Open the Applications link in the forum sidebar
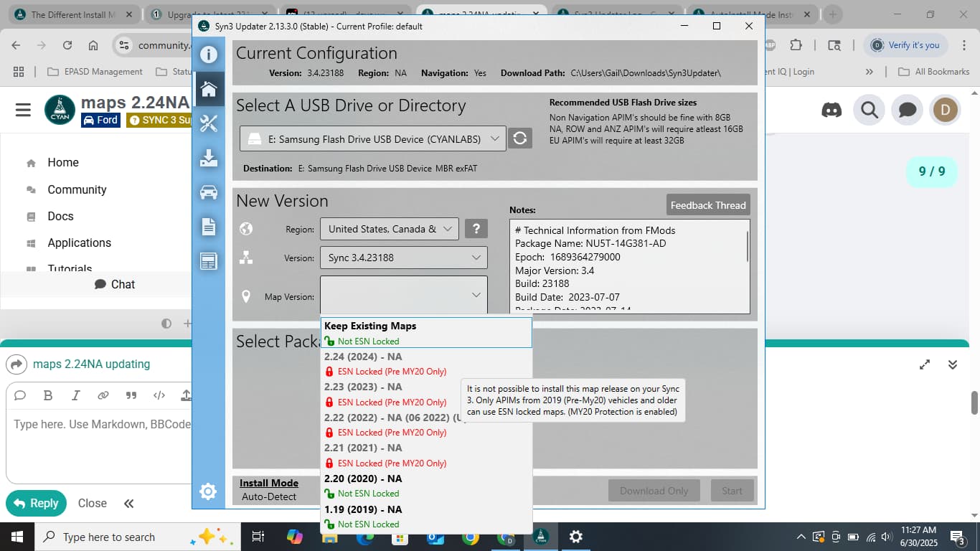The height and width of the screenshot is (551, 980). 79,242
